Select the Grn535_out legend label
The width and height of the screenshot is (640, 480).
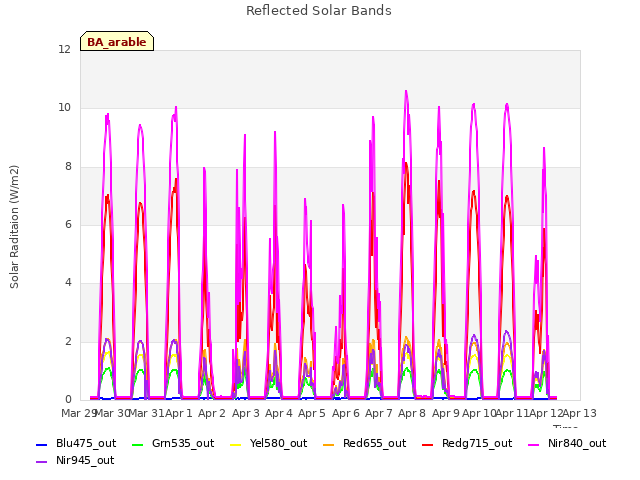[183, 444]
